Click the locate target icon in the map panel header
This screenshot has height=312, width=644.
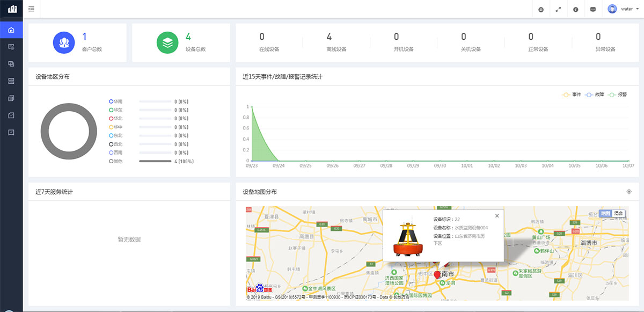628,192
